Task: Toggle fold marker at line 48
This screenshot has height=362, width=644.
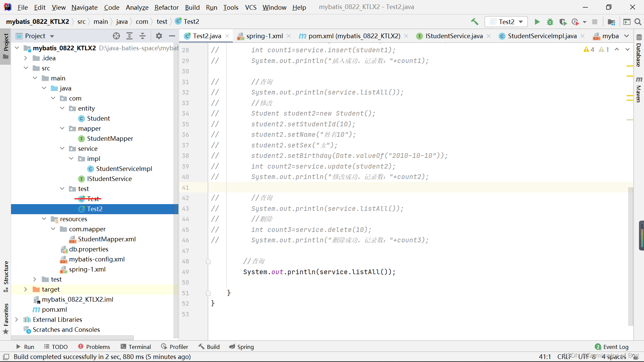Action: 208,261
